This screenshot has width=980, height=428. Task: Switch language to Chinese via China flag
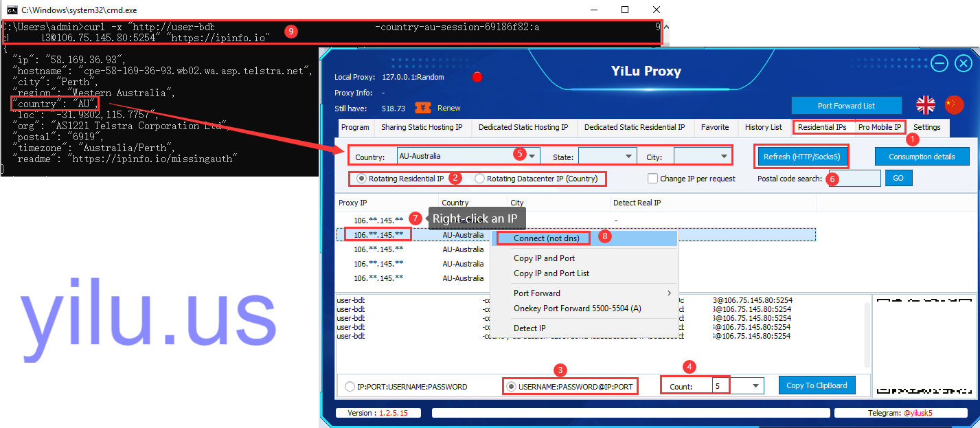[x=955, y=105]
